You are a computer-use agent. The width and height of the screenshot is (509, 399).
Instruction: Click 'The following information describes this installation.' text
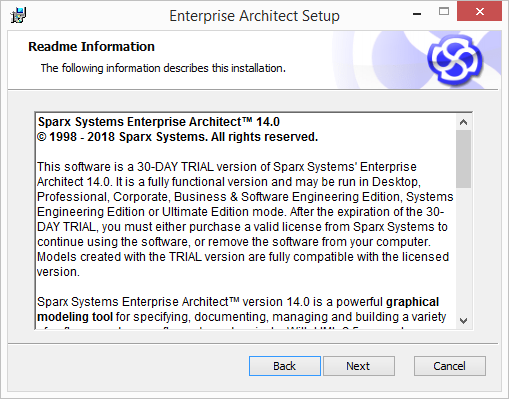tap(163, 68)
